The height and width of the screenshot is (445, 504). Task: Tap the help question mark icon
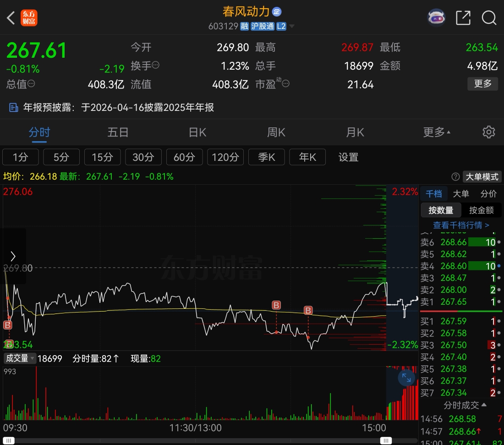[455, 176]
